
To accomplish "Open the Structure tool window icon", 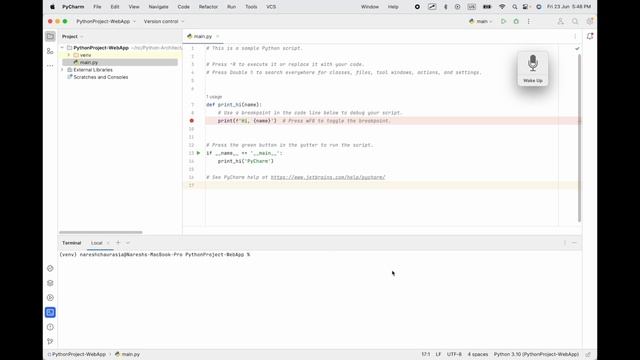I will [50, 51].
